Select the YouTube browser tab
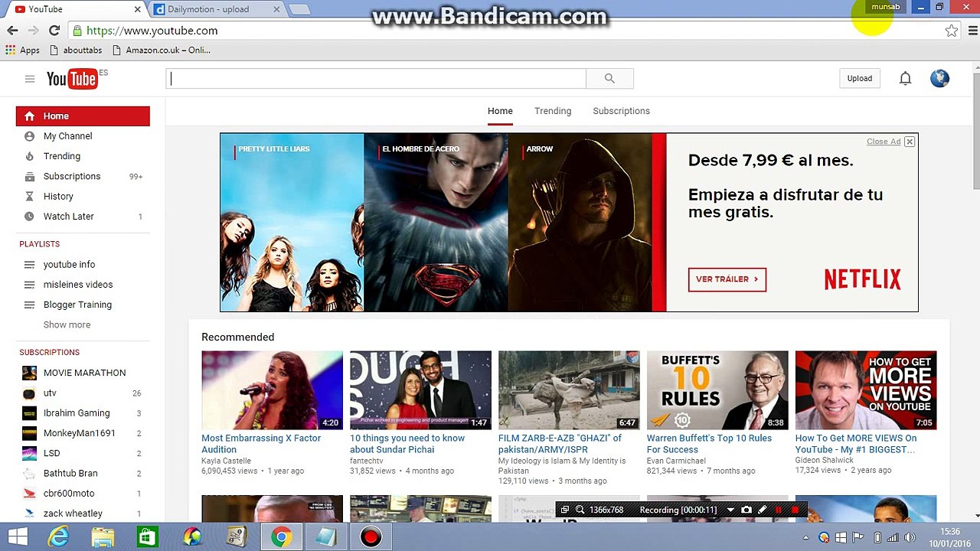 [73, 9]
